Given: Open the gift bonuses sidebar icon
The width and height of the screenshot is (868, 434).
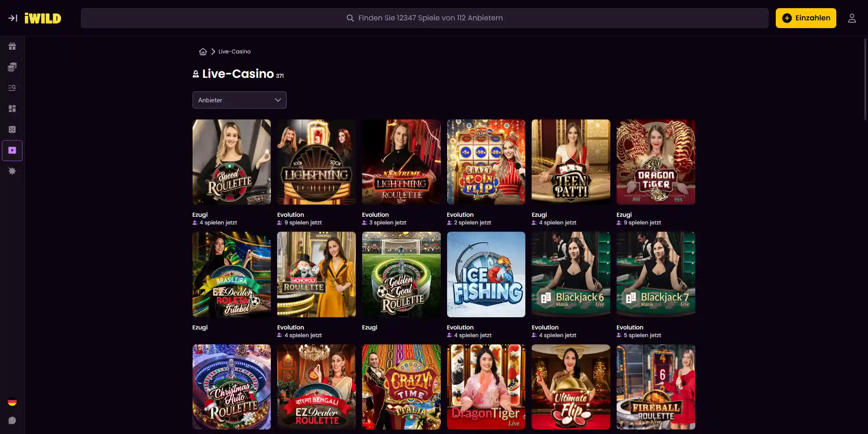Looking at the screenshot, I should (x=12, y=46).
